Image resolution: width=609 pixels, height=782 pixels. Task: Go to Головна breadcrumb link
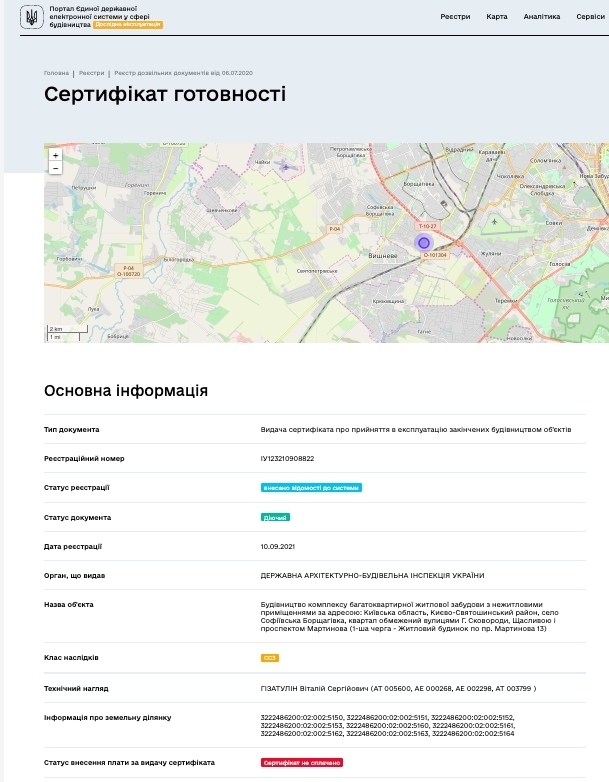tap(56, 73)
